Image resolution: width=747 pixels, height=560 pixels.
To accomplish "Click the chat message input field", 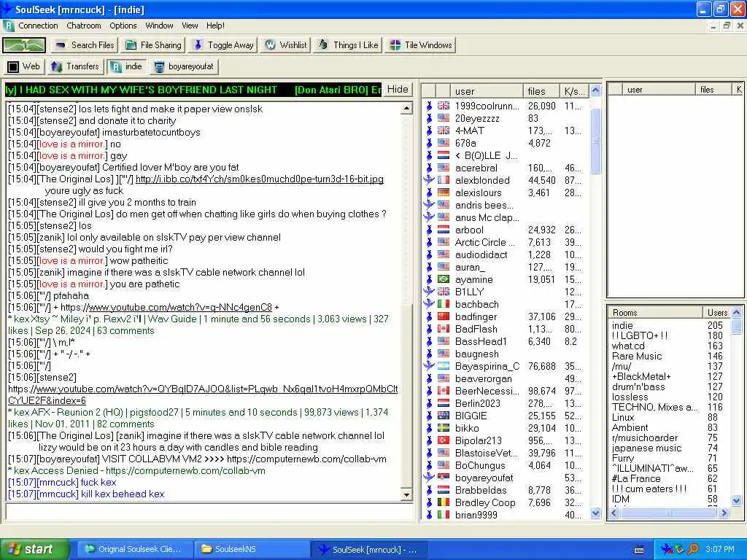I will [x=209, y=512].
